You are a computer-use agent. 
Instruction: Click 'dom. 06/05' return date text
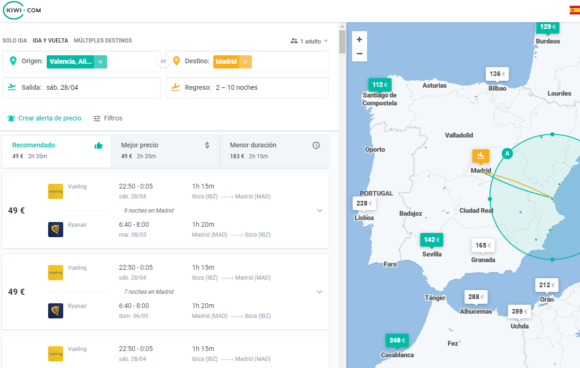tap(134, 316)
